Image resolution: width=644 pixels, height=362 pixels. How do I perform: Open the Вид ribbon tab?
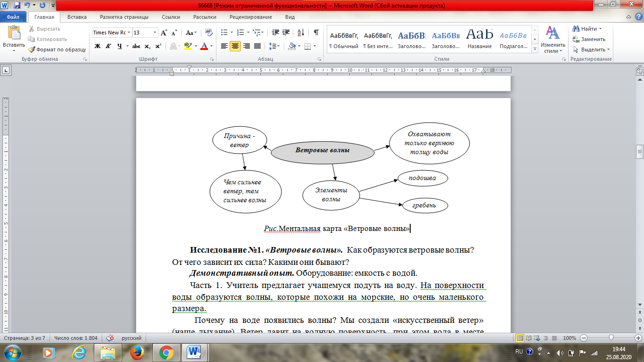(x=290, y=17)
